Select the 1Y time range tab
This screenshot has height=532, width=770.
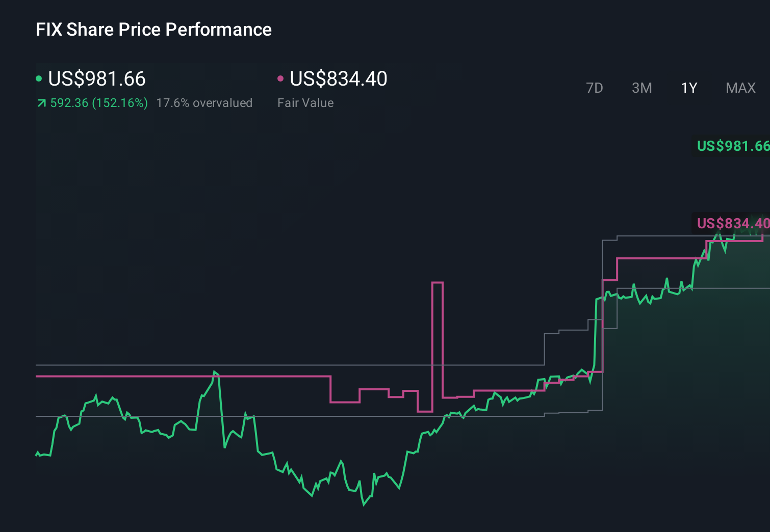point(689,88)
